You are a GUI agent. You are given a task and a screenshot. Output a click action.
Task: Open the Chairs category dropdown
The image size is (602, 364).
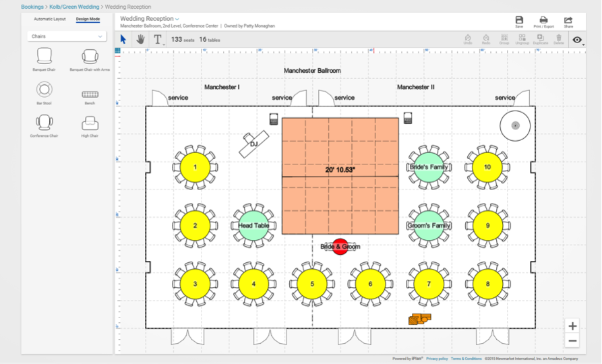click(67, 36)
